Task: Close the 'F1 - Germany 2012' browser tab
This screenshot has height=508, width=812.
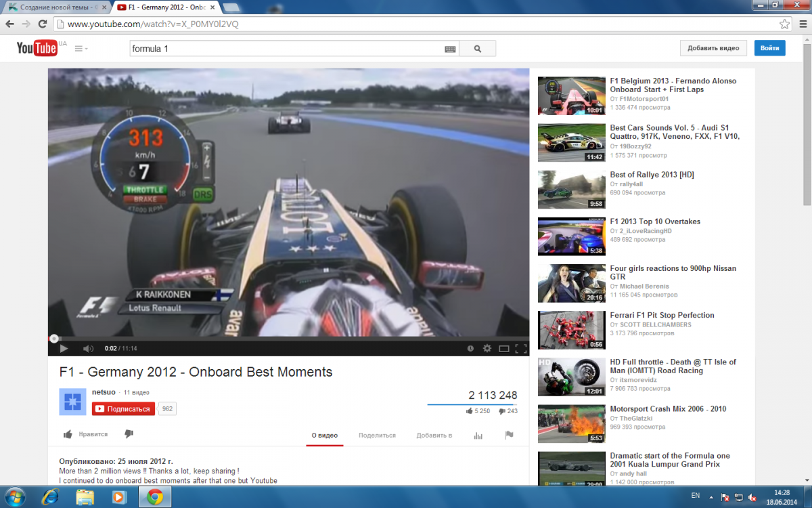Action: 212,7
